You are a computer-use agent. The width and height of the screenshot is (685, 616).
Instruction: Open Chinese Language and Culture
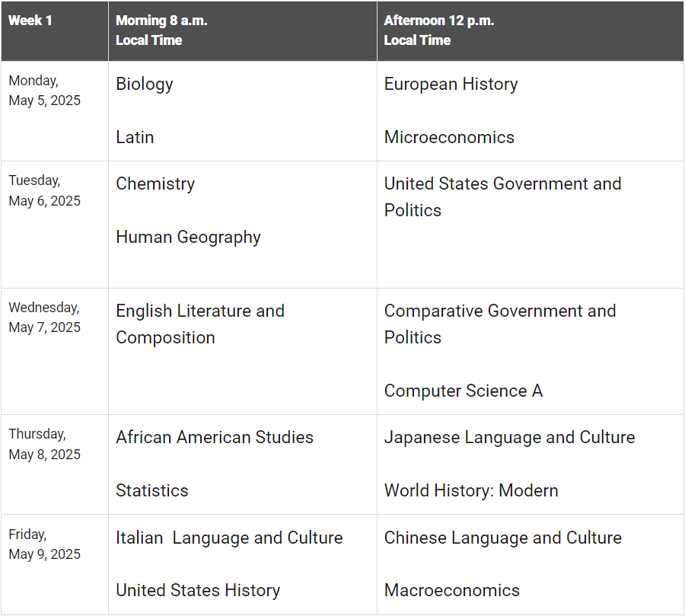pyautogui.click(x=502, y=538)
